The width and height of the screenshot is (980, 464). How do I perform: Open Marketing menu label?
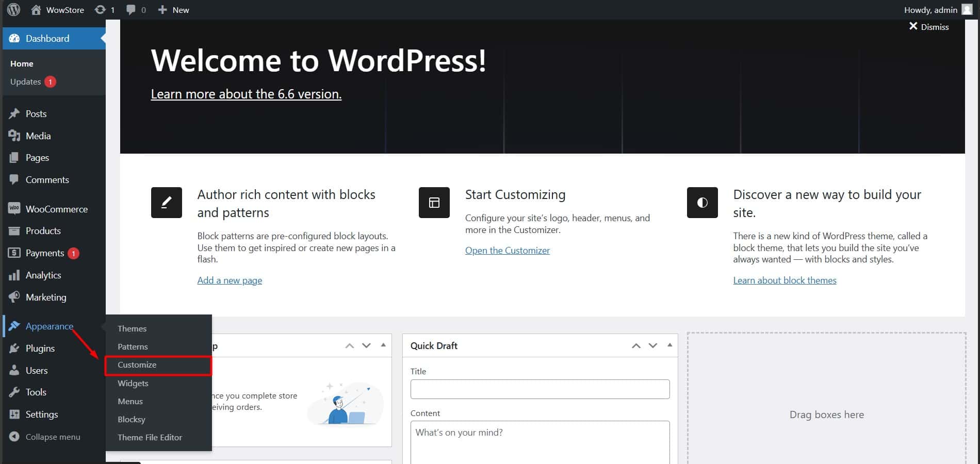coord(46,297)
